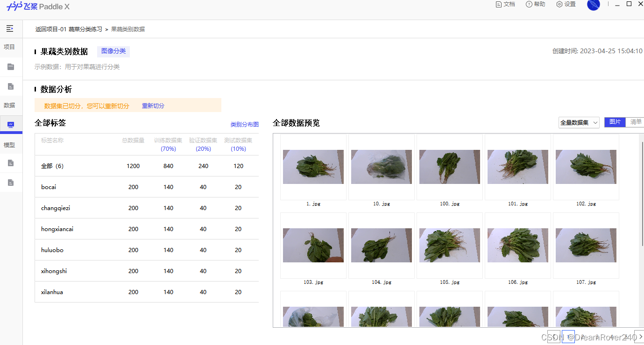Image resolution: width=644 pixels, height=345 pixels.
Task: Click the next page arrow in pagination
Action: pos(641,336)
